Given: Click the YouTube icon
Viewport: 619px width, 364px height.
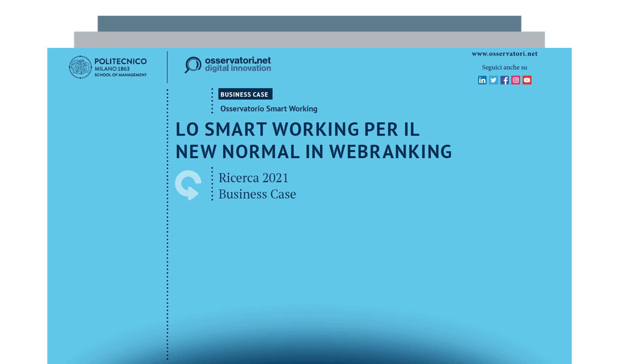Looking at the screenshot, I should pos(527,80).
